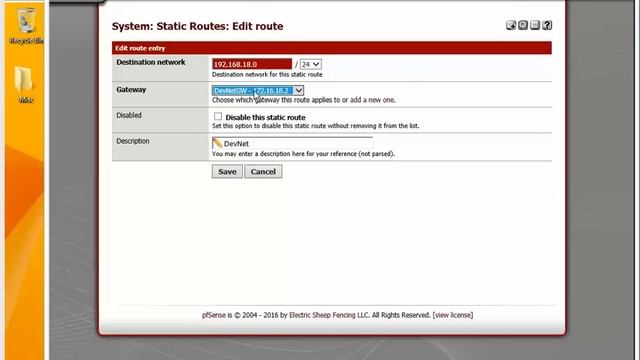Click the 'Gateway' row label
This screenshot has height=360, width=640.
(x=131, y=90)
